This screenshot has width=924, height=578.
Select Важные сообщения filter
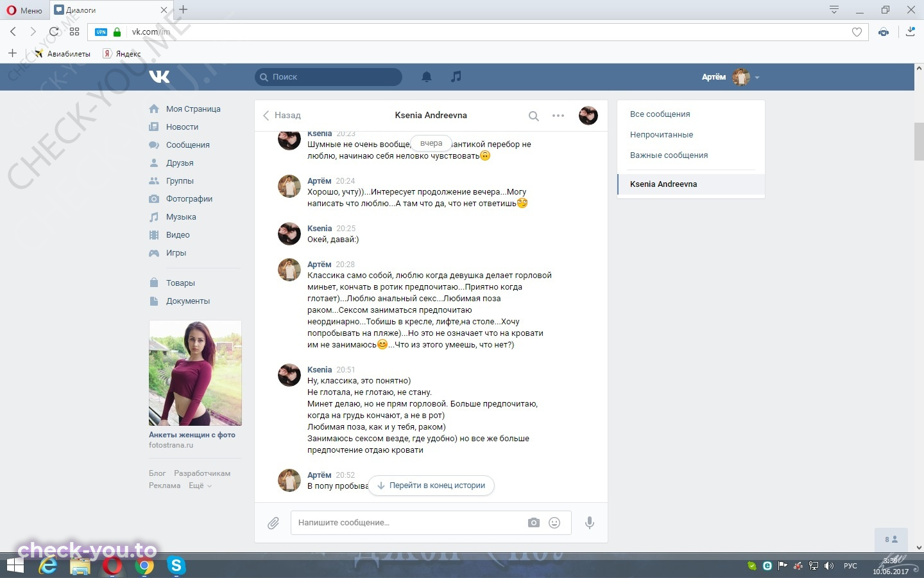coord(669,155)
